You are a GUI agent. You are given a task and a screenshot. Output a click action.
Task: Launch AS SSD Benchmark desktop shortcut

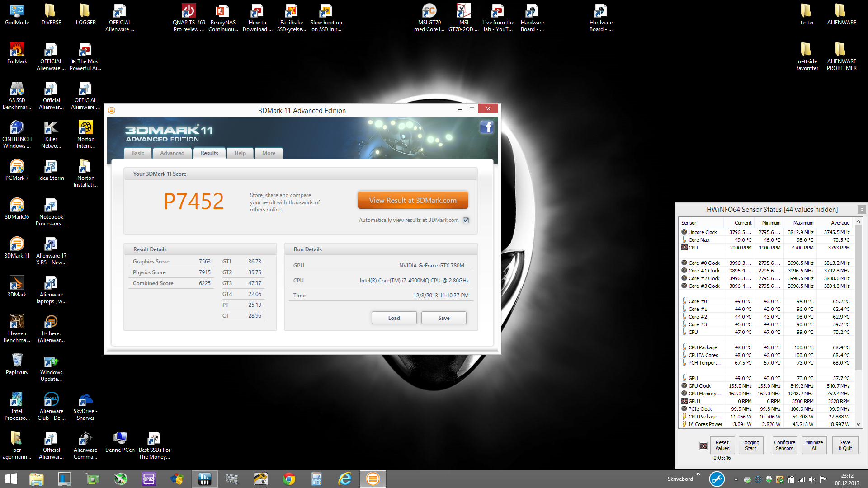pos(17,95)
